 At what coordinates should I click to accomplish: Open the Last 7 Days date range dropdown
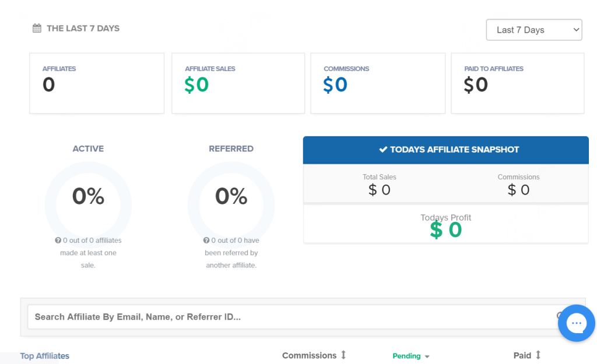click(533, 30)
